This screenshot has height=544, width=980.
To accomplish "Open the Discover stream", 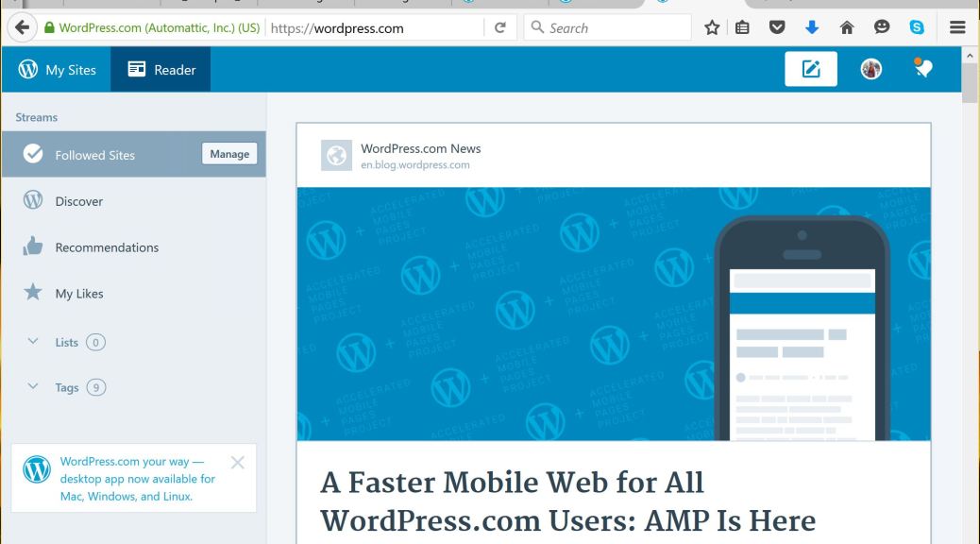I will pos(78,201).
